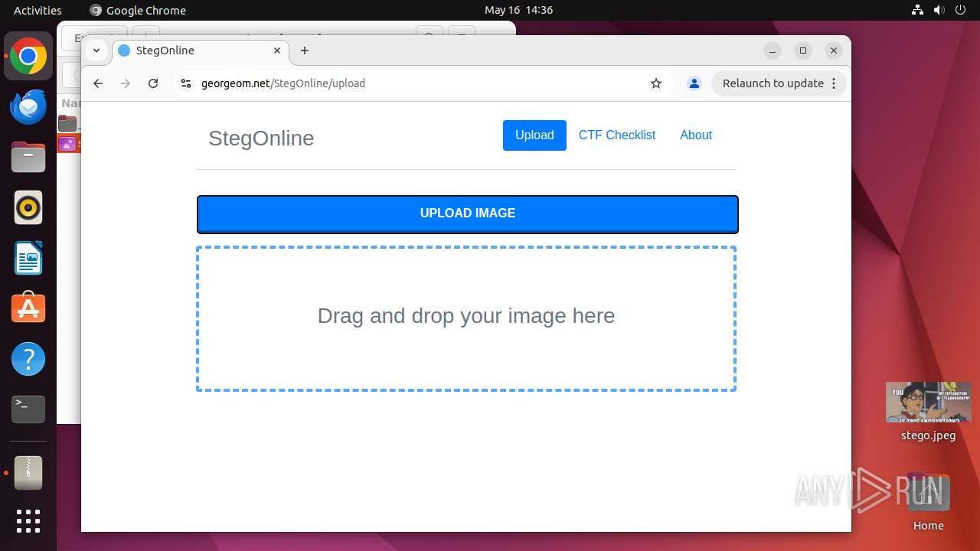Click the forward navigation arrow
Viewport: 980px width, 551px height.
[126, 83]
